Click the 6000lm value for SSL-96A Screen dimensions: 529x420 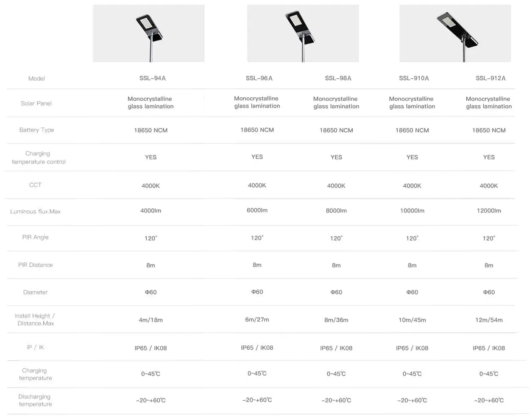[x=257, y=210]
